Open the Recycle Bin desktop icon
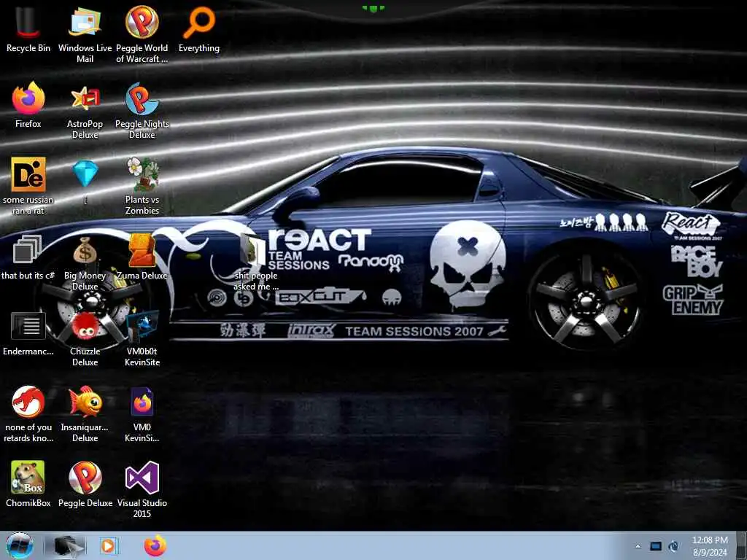Viewport: 747px width, 560px height. (28, 29)
